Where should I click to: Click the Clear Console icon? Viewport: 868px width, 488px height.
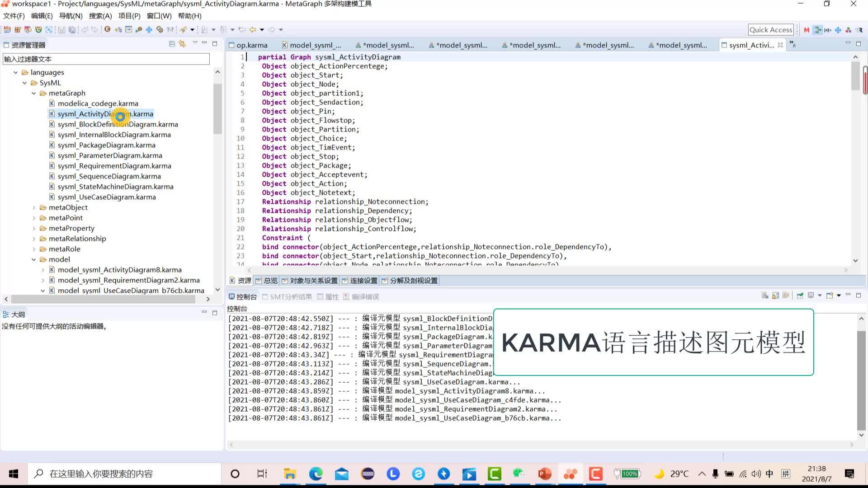coord(765,296)
